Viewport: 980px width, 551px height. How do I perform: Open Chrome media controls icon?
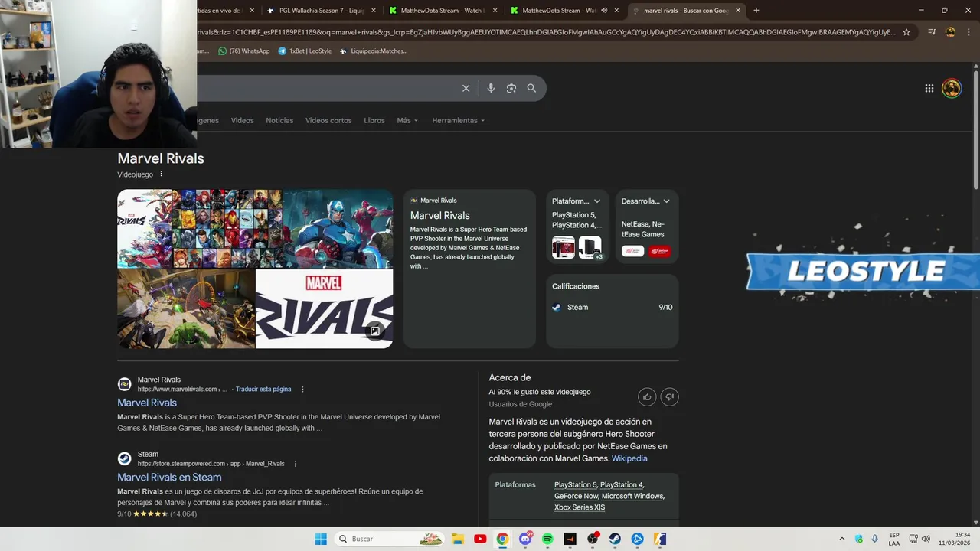pos(932,32)
